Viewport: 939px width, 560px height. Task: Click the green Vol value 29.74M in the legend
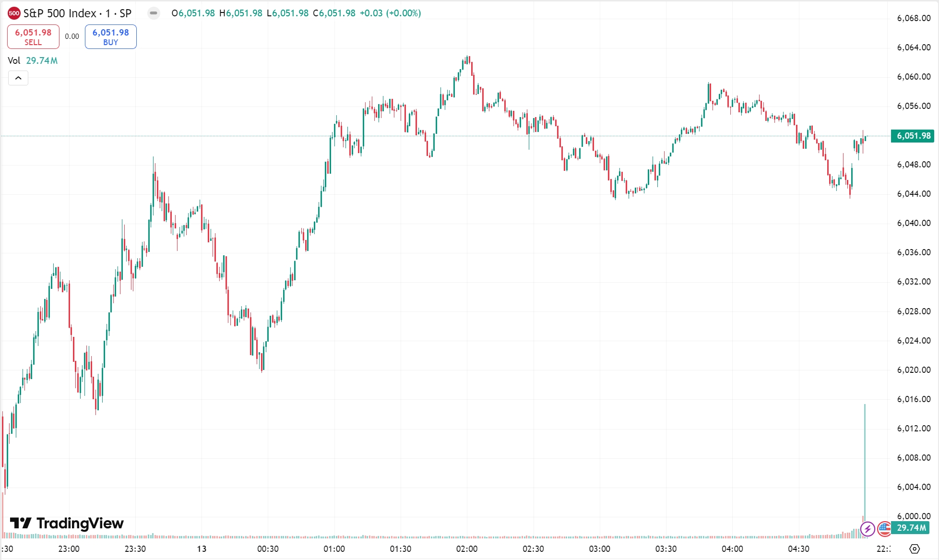point(41,60)
